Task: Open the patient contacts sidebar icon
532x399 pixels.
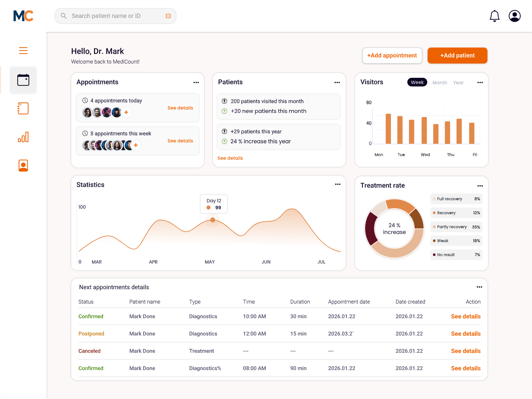Action: (x=23, y=165)
